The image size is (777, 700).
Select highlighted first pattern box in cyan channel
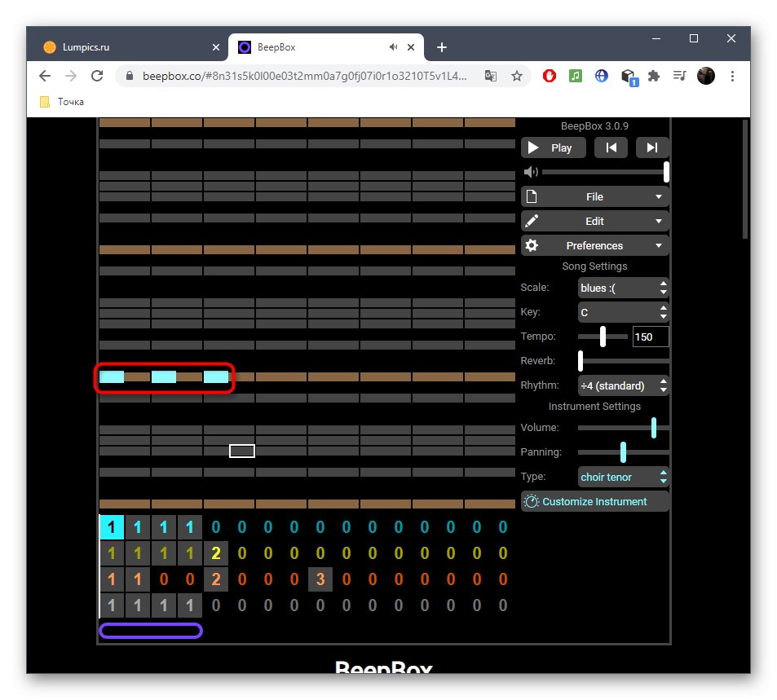[x=112, y=527]
